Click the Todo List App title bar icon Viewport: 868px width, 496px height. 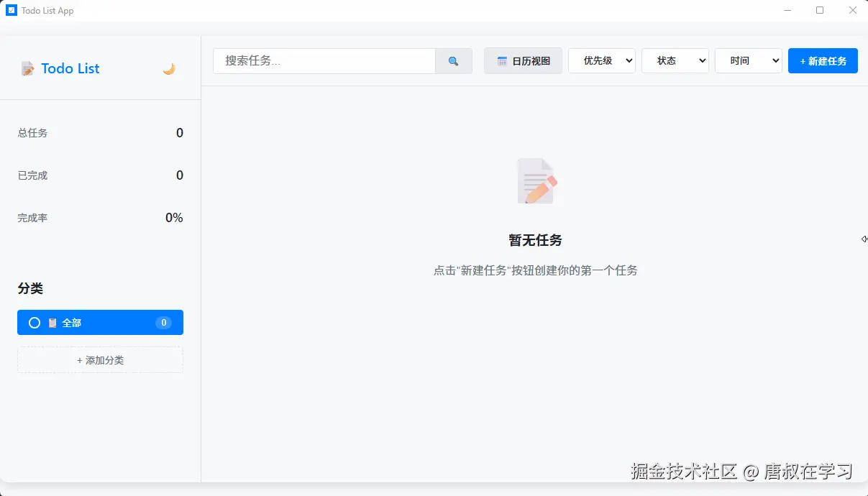pos(12,11)
